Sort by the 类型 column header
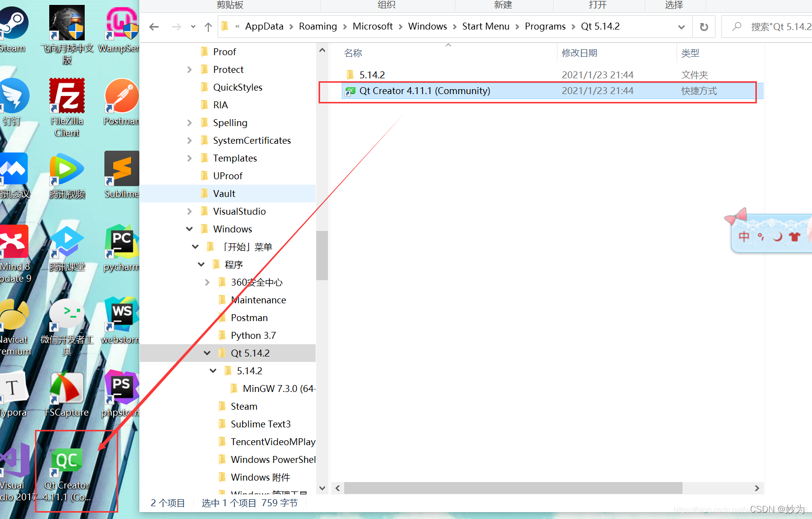The width and height of the screenshot is (812, 519). click(x=690, y=53)
